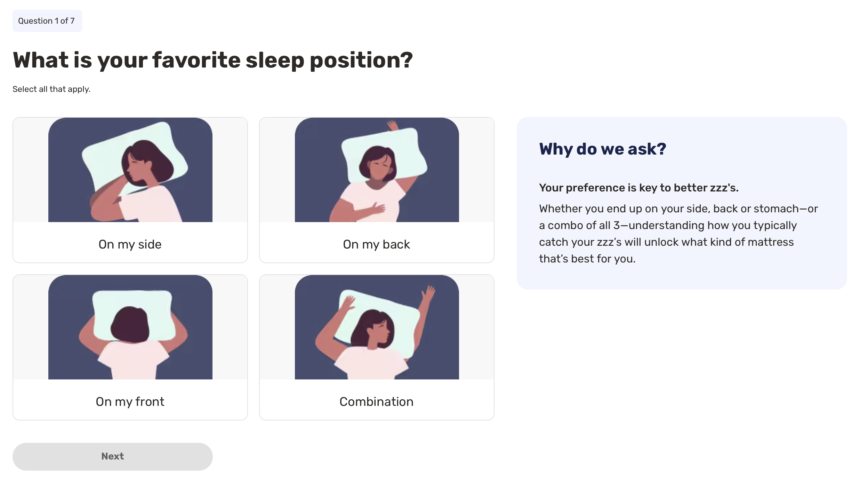Click the paragraph about mattress explanation
The width and height of the screenshot is (868, 479).
678,234
